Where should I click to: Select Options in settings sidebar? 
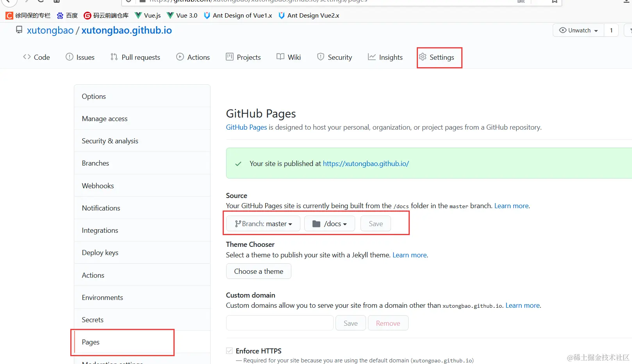point(142,96)
